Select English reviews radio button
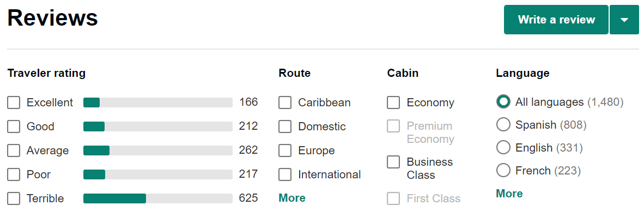Screen dimensions: 644x223 click(x=503, y=148)
